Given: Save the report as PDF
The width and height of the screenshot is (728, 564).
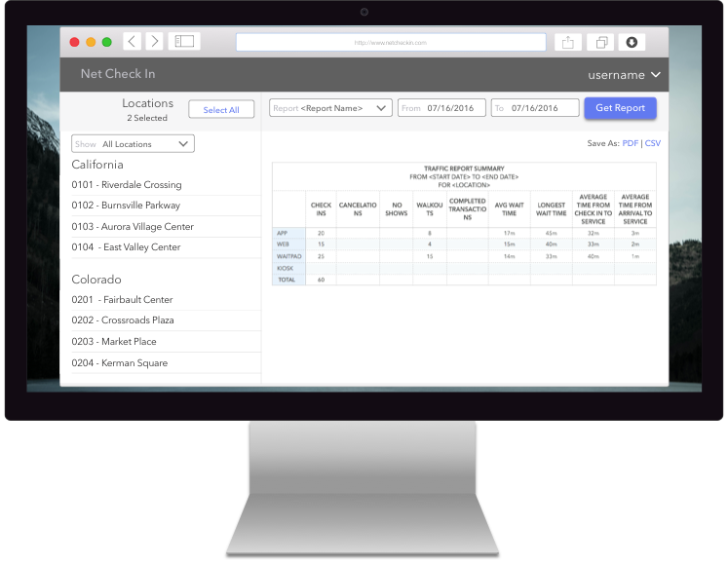Looking at the screenshot, I should coord(630,143).
